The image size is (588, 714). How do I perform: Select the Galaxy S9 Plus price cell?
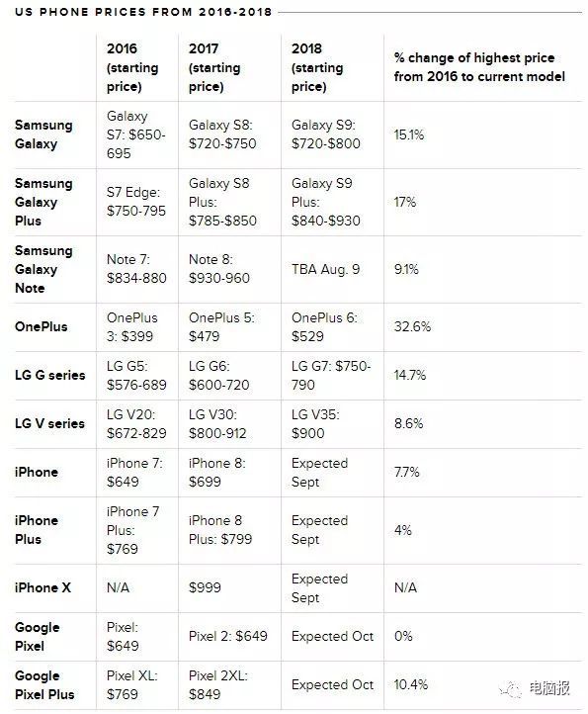pos(326,202)
